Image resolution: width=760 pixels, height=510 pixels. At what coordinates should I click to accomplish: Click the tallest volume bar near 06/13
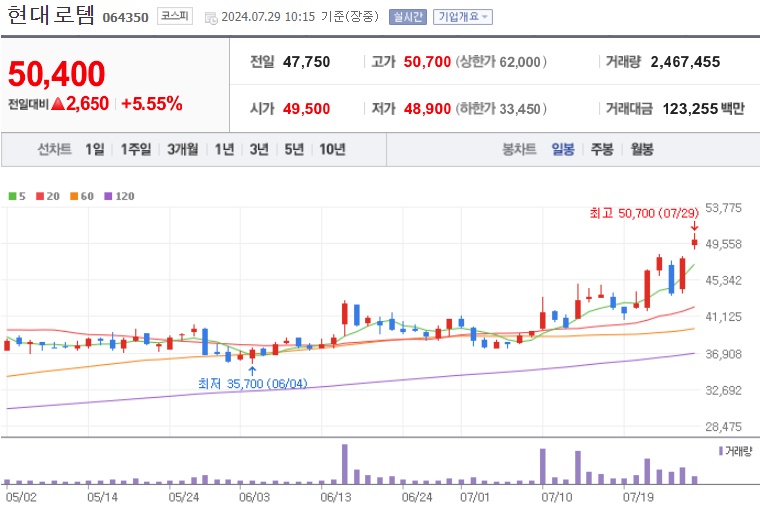pyautogui.click(x=345, y=464)
